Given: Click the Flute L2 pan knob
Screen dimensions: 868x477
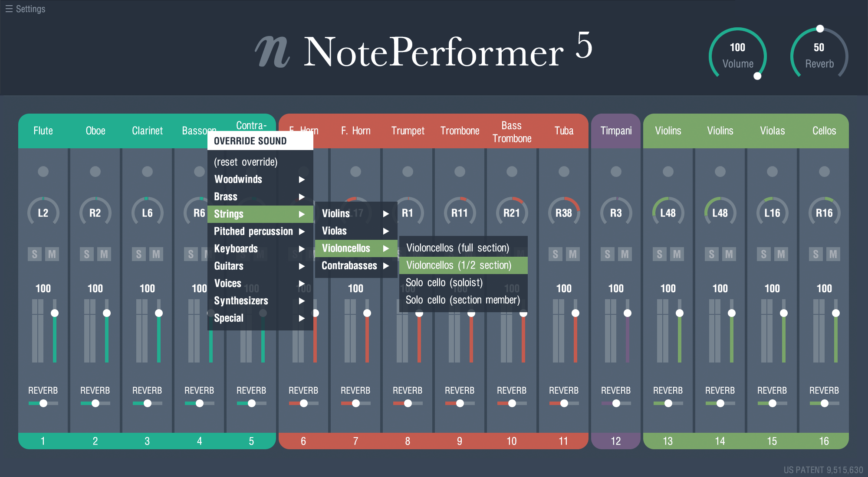Looking at the screenshot, I should tap(43, 212).
